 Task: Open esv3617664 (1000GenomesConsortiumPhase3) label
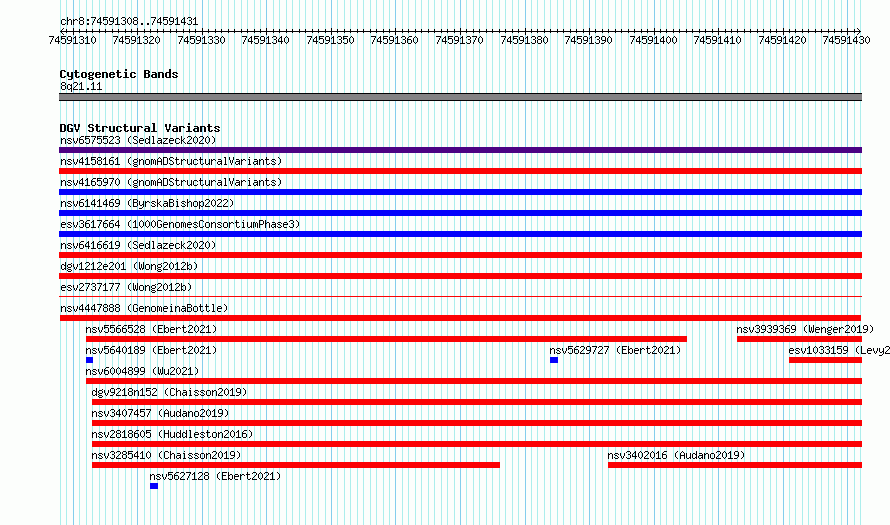180,224
